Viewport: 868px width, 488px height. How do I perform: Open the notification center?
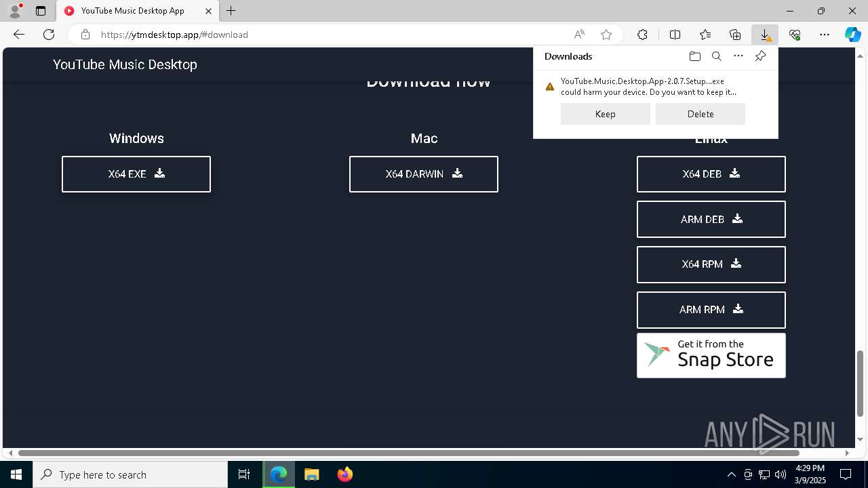(x=846, y=474)
